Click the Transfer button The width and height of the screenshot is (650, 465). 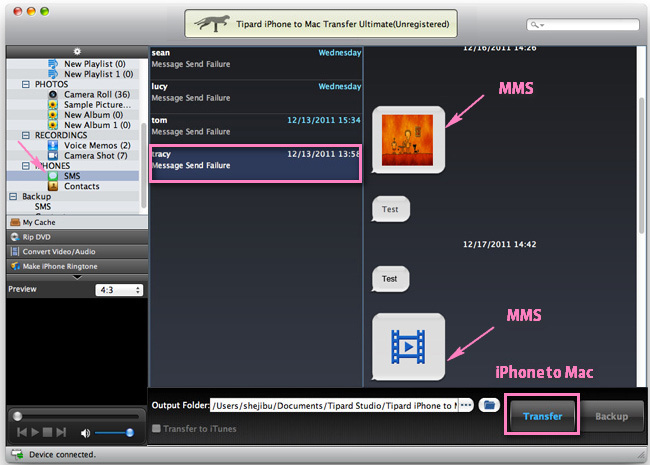543,416
